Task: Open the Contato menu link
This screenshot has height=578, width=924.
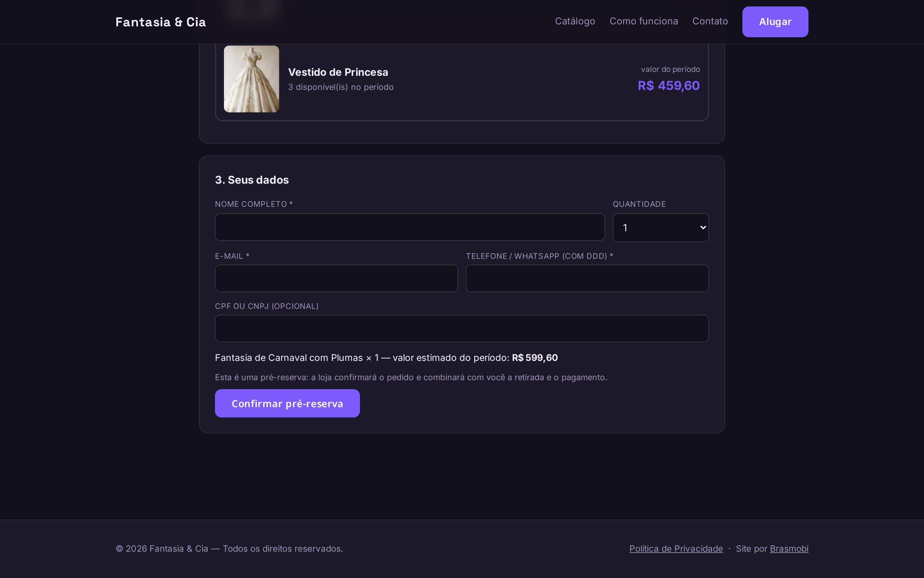Action: (710, 22)
